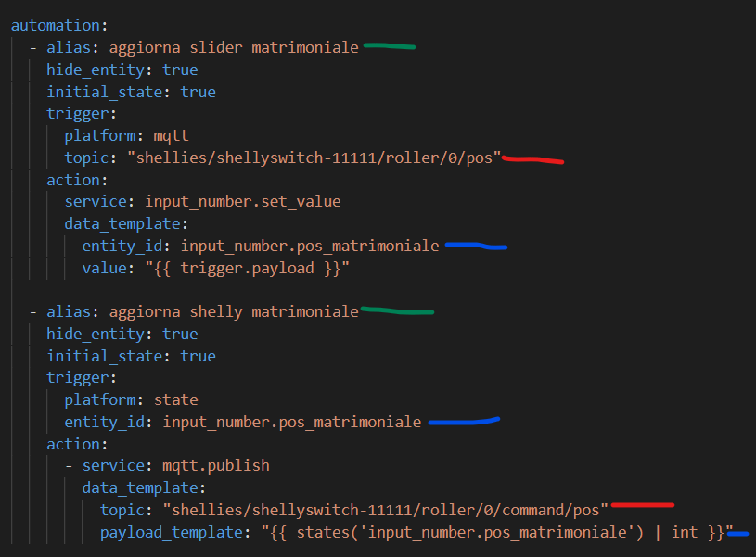Click the first action key
The width and height of the screenshot is (756, 557).
[73, 180]
